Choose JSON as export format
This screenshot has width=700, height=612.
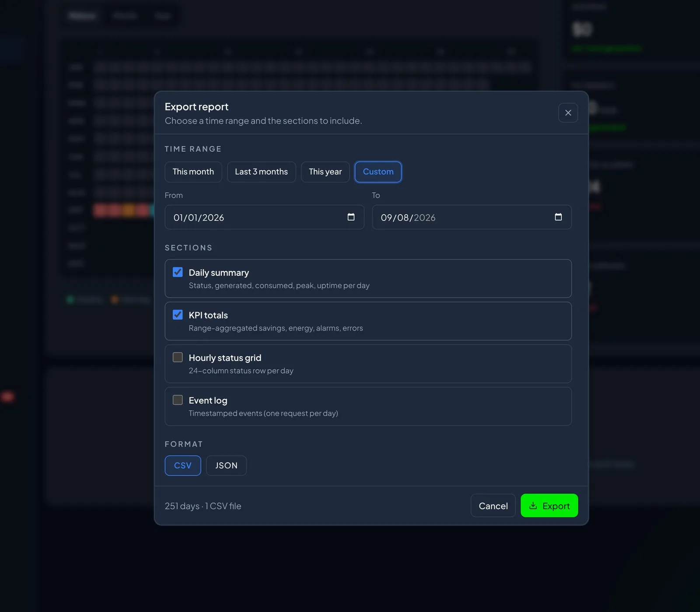tap(226, 466)
